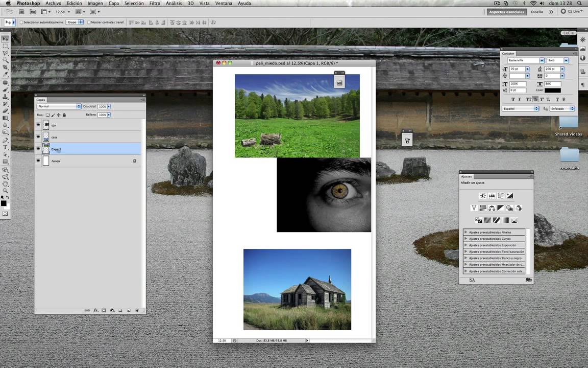Add a Curves adjustment from Ajustes panel
588x368 pixels.
point(501,196)
